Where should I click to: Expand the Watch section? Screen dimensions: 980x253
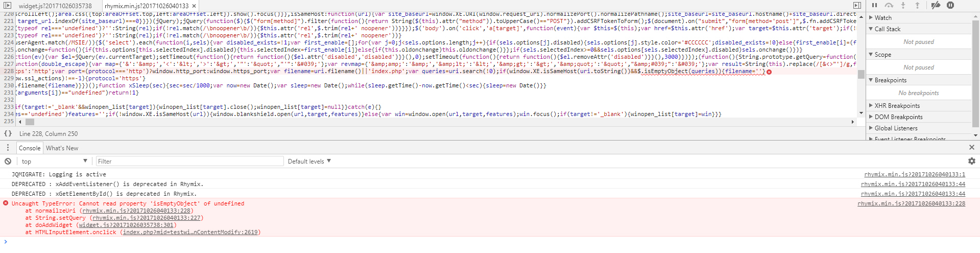pyautogui.click(x=883, y=17)
